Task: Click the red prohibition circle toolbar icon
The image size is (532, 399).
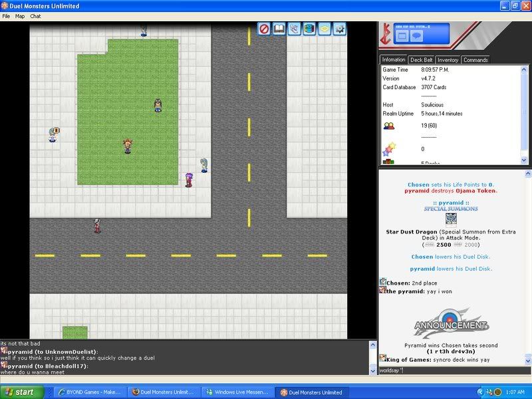Action: click(x=264, y=29)
